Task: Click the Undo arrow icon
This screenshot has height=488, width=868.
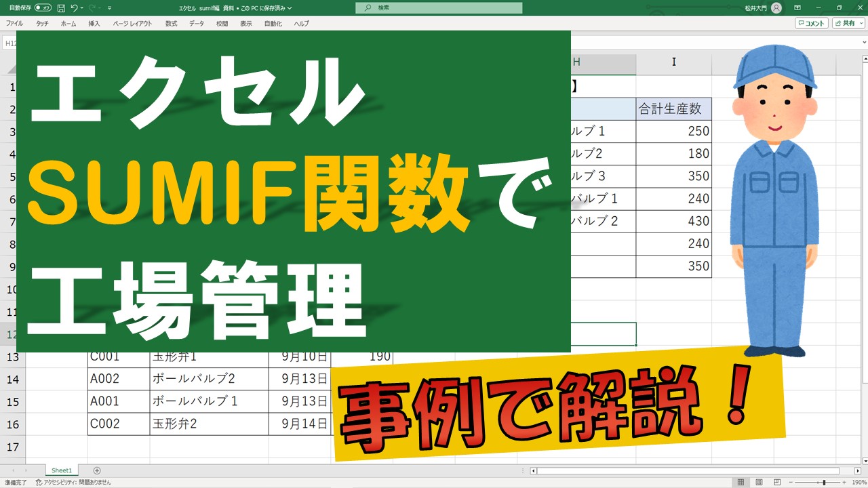Action: pos(74,8)
